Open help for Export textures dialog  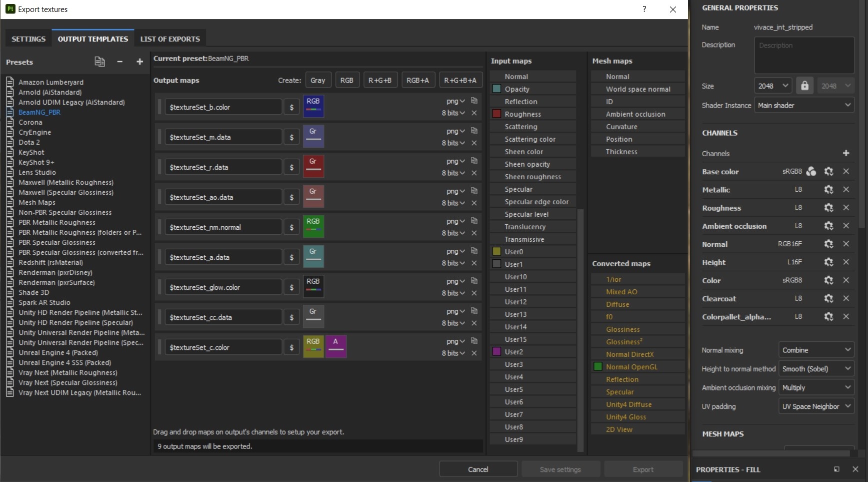pos(644,9)
